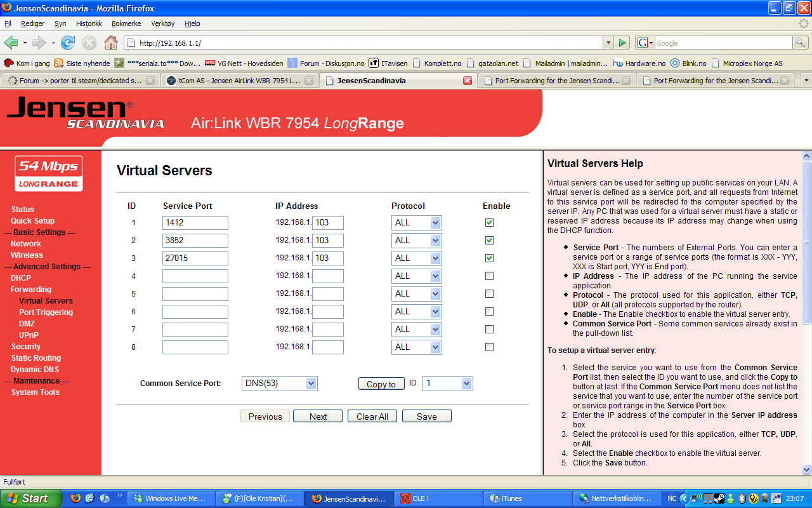This screenshot has height=508, width=812.
Task: Switch to the Windows Live Messenger taskbar item
Action: point(170,498)
